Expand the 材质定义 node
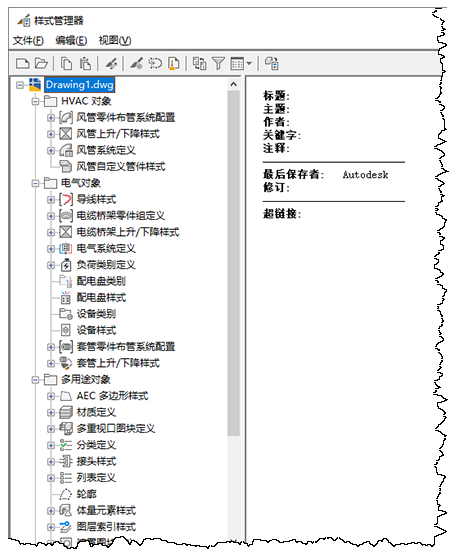The width and height of the screenshot is (460, 560). (x=51, y=413)
